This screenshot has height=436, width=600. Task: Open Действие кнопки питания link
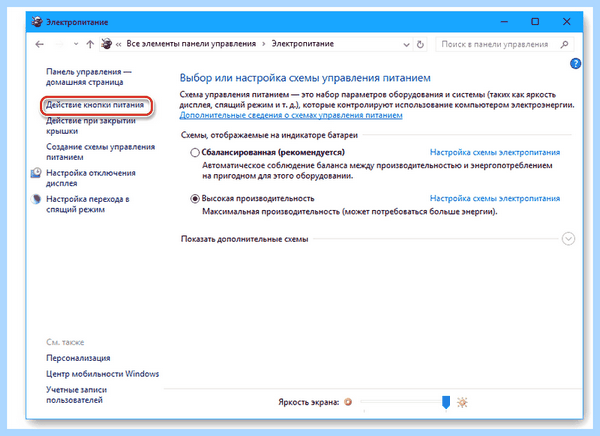click(x=95, y=105)
